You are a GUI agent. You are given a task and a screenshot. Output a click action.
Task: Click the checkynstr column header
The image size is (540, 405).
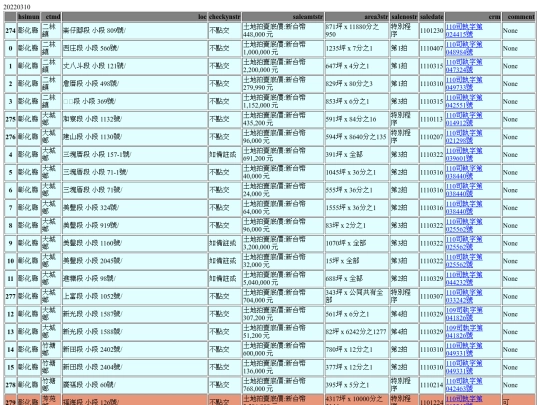(225, 17)
